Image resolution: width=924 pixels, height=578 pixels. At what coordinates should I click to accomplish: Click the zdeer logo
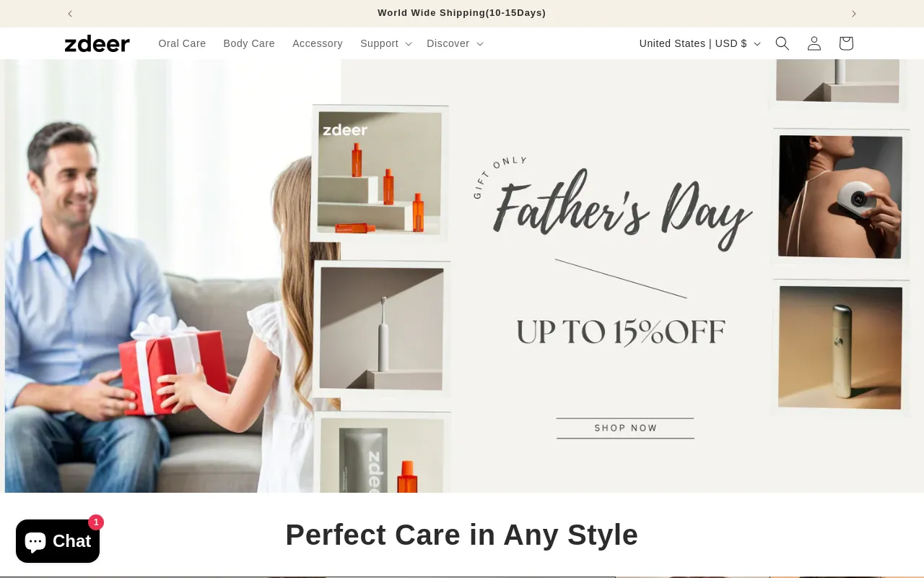[x=97, y=43]
